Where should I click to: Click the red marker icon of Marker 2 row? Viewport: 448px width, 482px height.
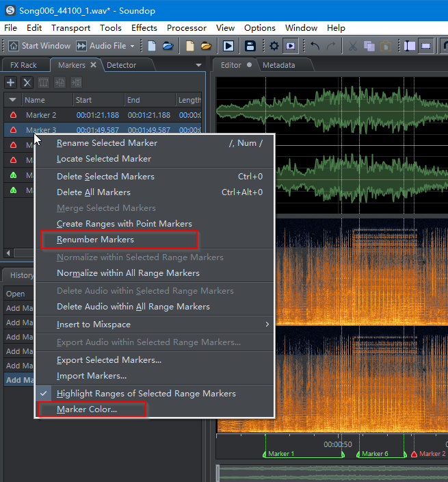tap(13, 115)
